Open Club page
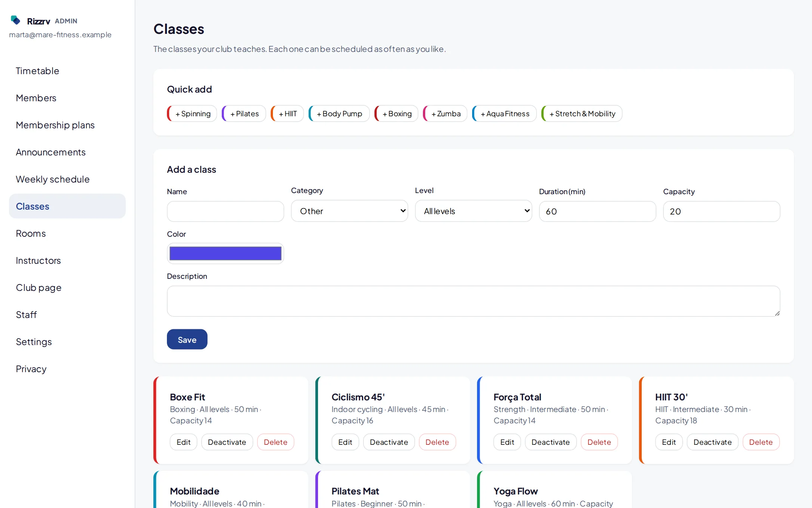Screen dimensions: 812x508 [67, 287]
